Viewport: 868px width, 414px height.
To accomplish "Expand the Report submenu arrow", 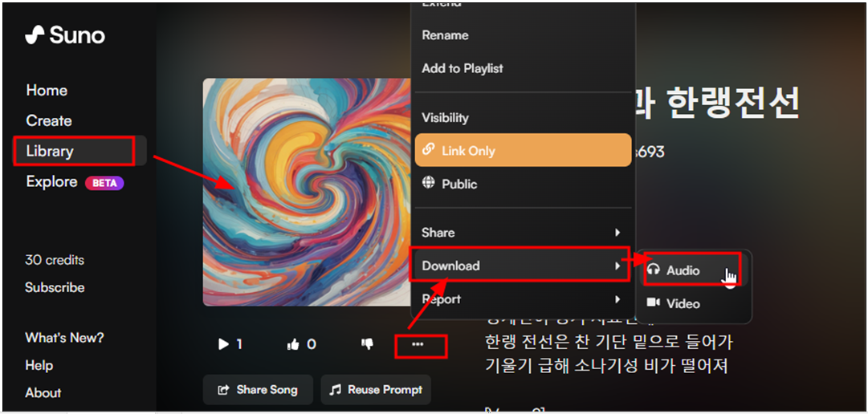I will [617, 299].
